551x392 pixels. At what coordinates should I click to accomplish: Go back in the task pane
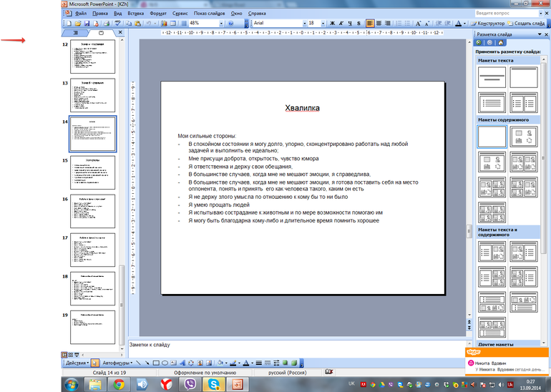479,42
